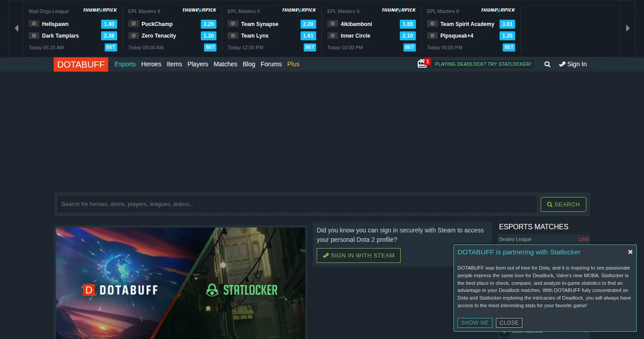Click the Playing Deadlock Try Statlocker banner

click(x=483, y=64)
